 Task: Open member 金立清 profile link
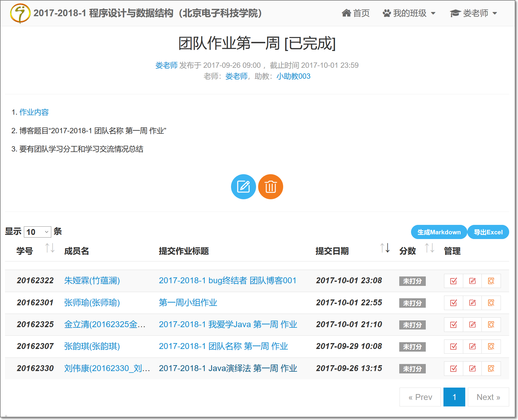pos(105,325)
